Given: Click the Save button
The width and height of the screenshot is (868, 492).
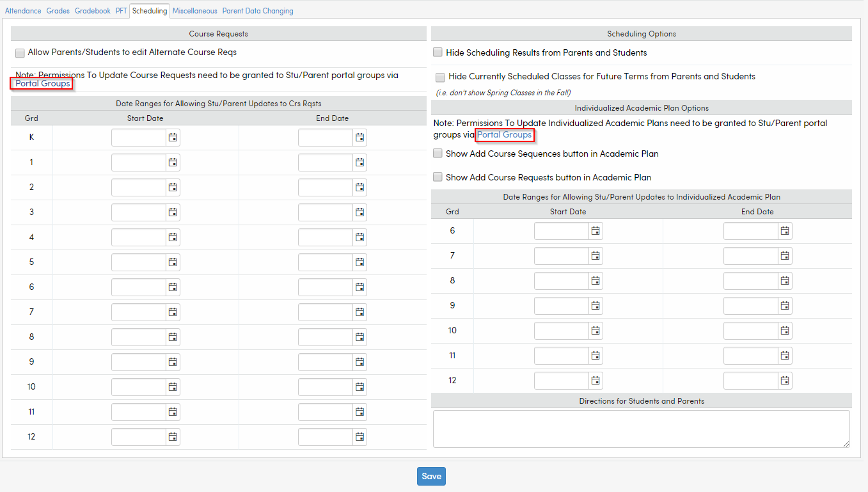Looking at the screenshot, I should click(x=431, y=476).
